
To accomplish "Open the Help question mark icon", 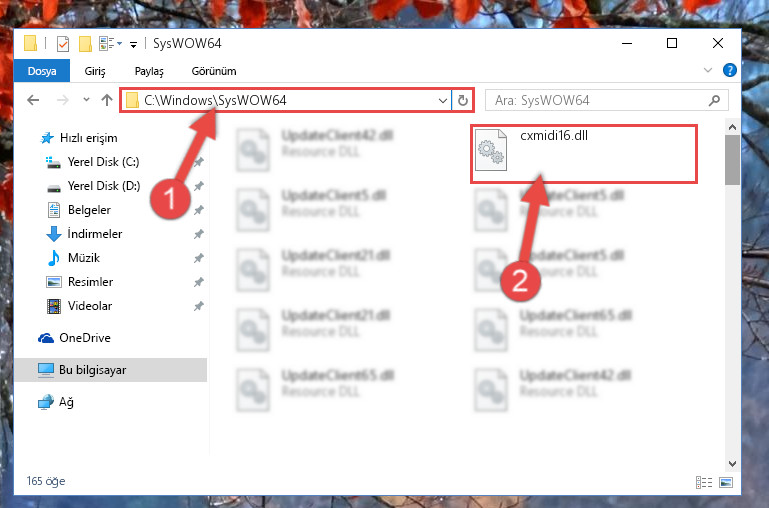I will 729,70.
